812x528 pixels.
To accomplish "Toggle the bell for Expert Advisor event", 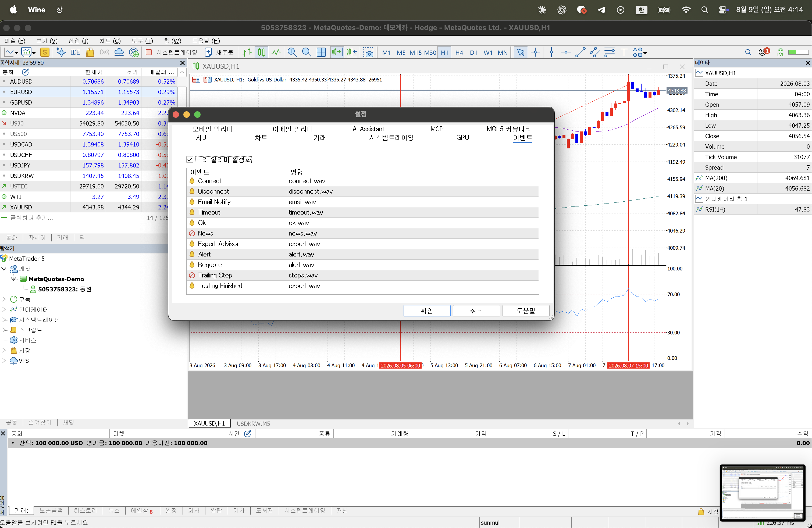I will (x=192, y=244).
